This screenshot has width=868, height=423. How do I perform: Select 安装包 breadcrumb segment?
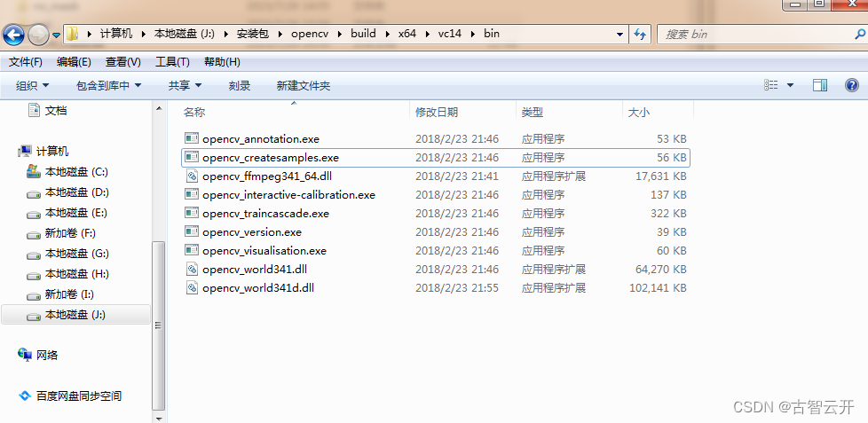[252, 34]
